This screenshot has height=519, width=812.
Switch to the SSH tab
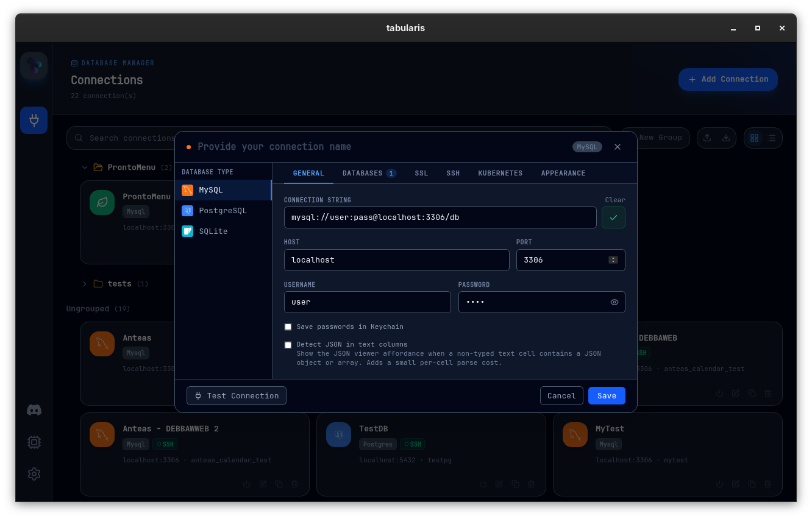[x=453, y=174]
